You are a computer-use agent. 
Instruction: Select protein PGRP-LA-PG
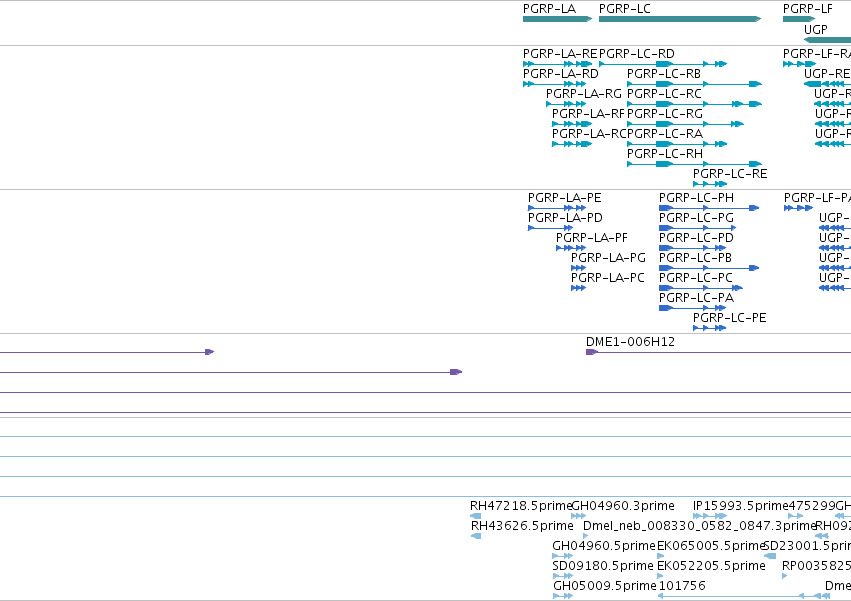[x=608, y=258]
